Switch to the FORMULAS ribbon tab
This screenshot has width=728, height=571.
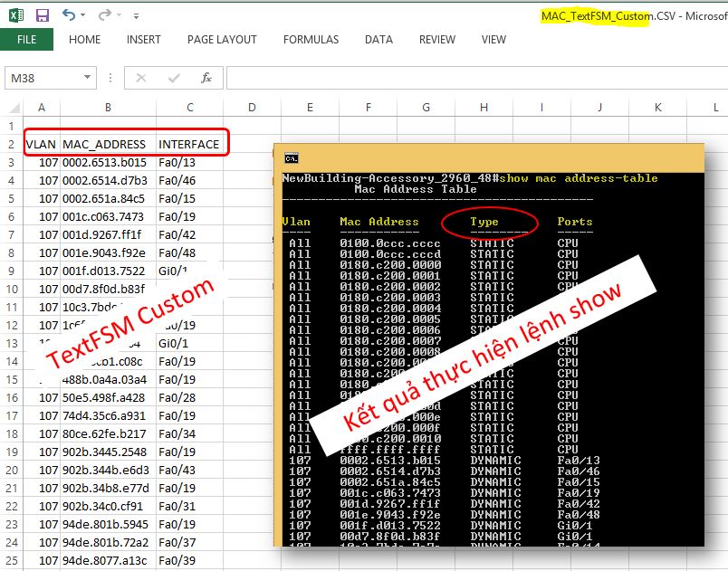click(311, 40)
